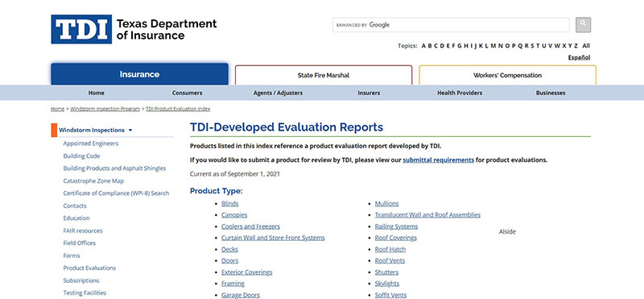Viewport: 644px width, 299px height.
Task: Open the Workers' Compensation tab
Action: (507, 75)
